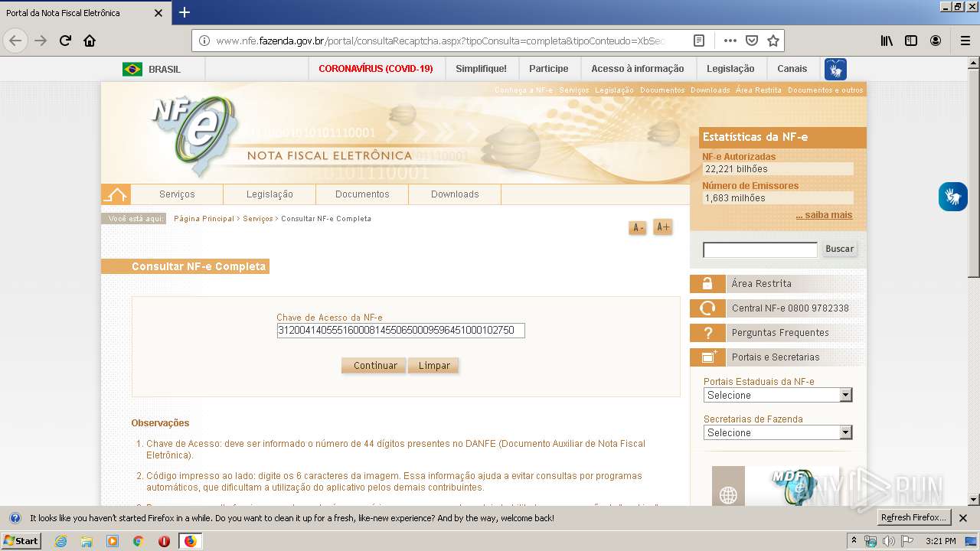The height and width of the screenshot is (551, 980).
Task: Open the Secretarias de Fazenda dropdown
Action: click(x=778, y=432)
